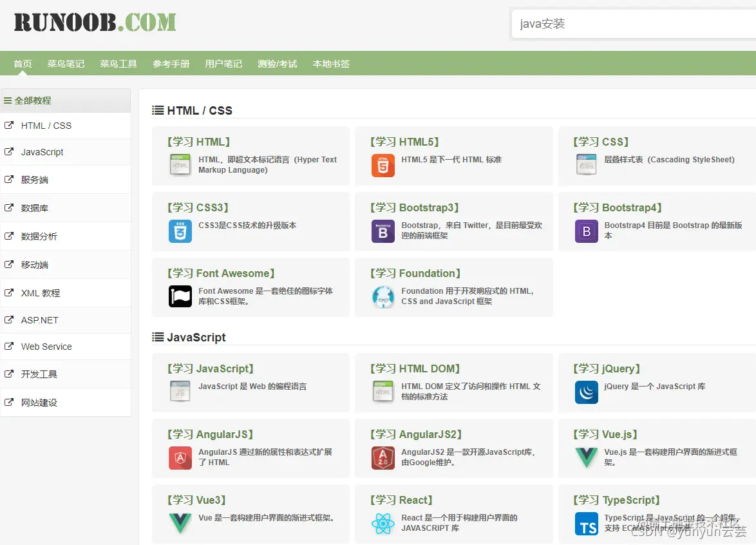Click the jQuery swirl icon
Viewport: 756px width, 545px height.
[586, 392]
